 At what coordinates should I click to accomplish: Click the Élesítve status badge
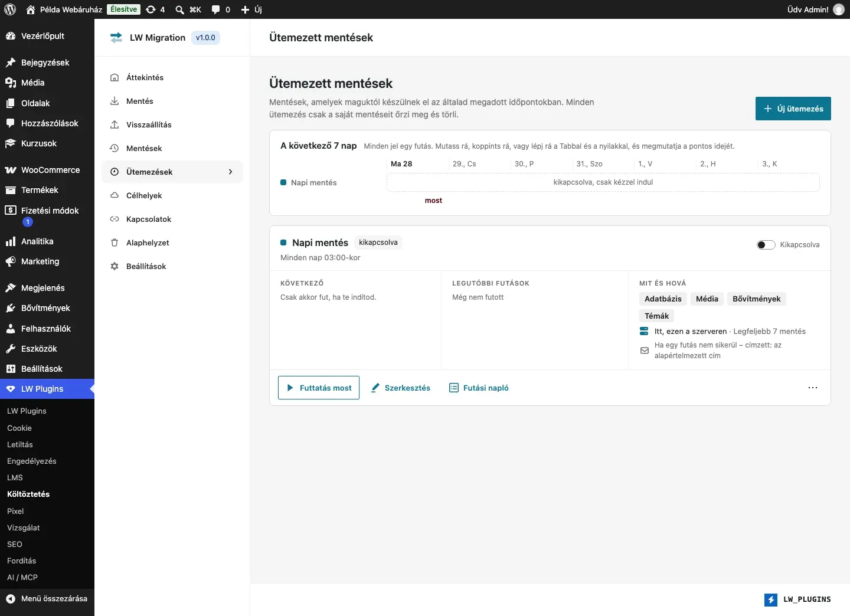pos(124,9)
